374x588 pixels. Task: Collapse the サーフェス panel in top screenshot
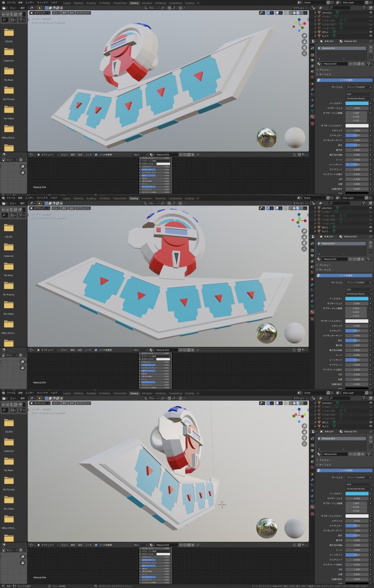325,74
